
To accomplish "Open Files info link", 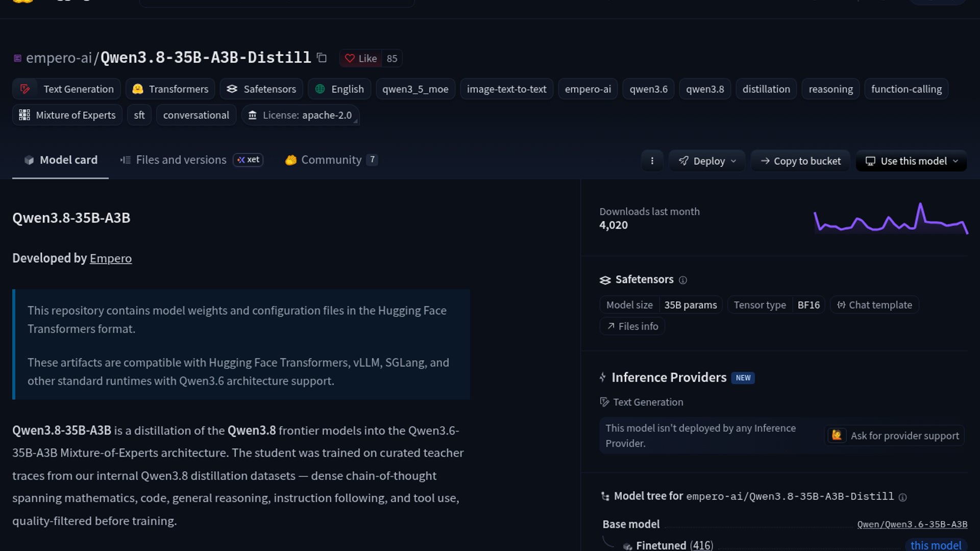I will tap(632, 326).
